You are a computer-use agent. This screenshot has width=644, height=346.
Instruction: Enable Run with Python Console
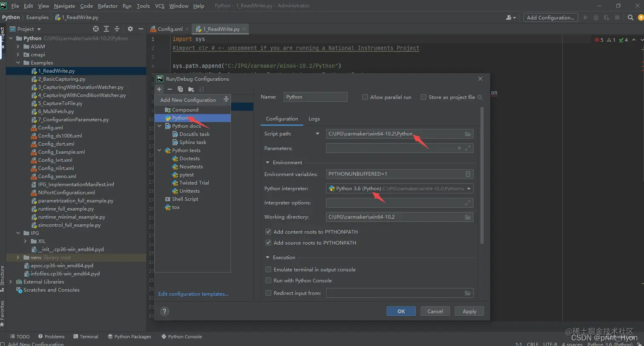pos(268,280)
